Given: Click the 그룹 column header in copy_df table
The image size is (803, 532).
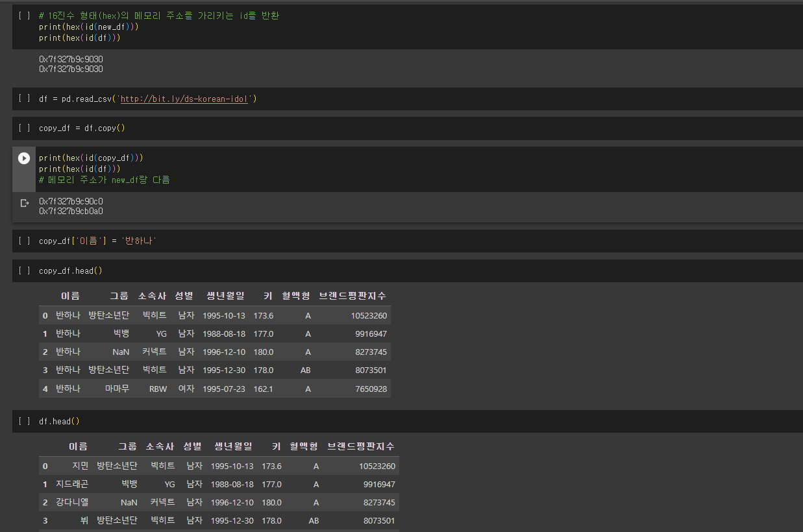Looking at the screenshot, I should click(x=119, y=296).
